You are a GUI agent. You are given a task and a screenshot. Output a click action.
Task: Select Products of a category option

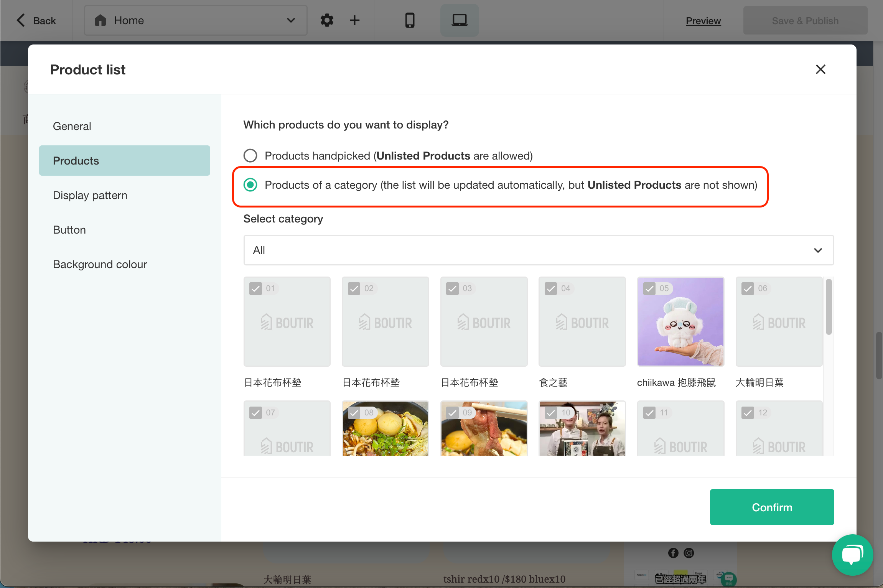tap(250, 185)
